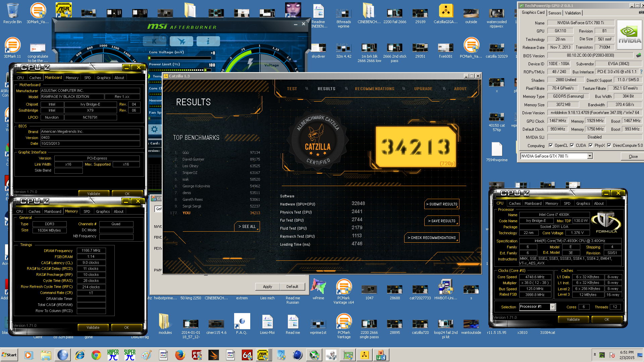644x362 pixels.
Task: Open the GPU selection dropdown in GPU-Z
Action: coord(590,156)
